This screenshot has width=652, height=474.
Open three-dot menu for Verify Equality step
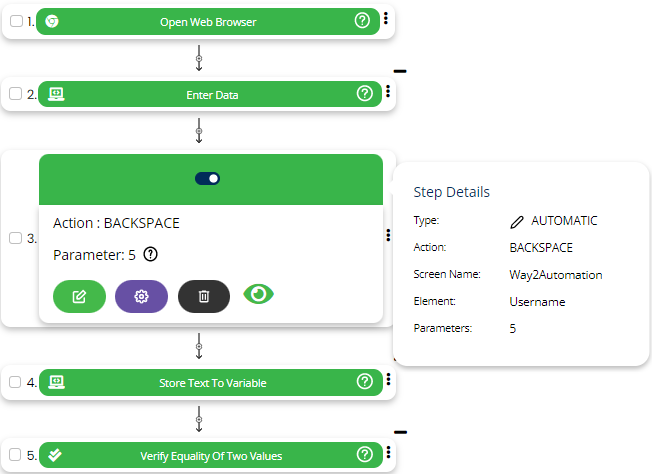pyautogui.click(x=387, y=454)
